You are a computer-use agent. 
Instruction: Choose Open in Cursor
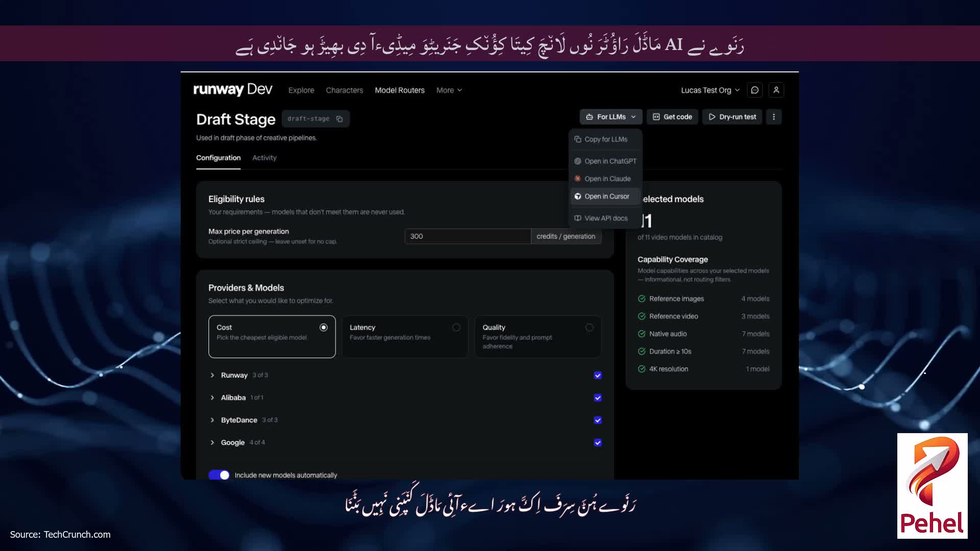[x=606, y=196]
